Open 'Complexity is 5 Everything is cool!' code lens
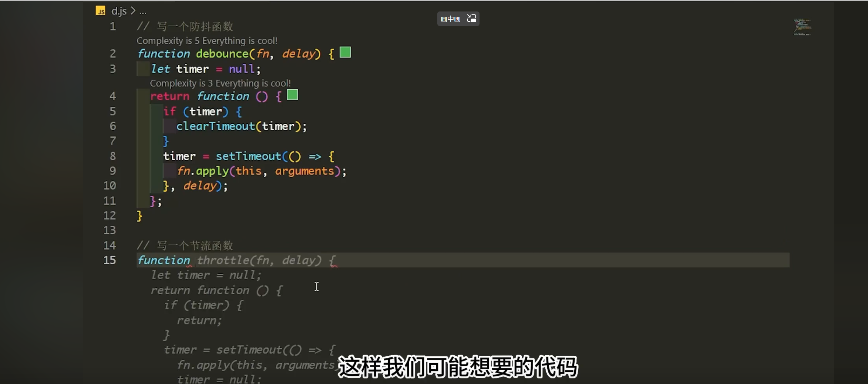 [x=207, y=40]
